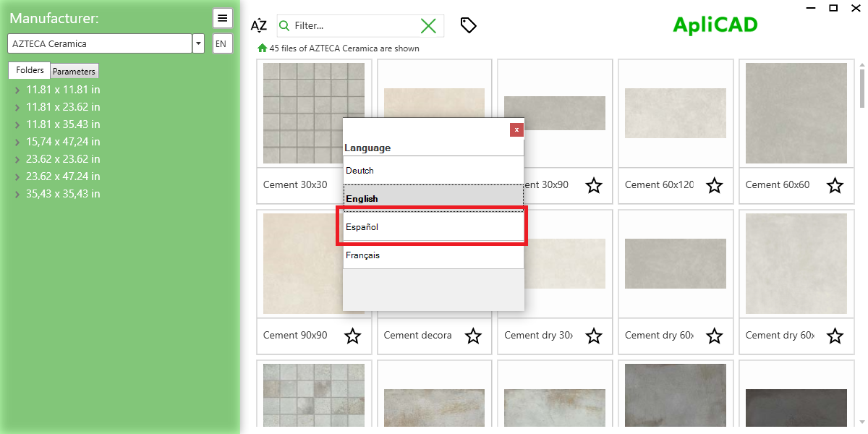Click the AplicAD logo
The image size is (868, 434).
(715, 24)
